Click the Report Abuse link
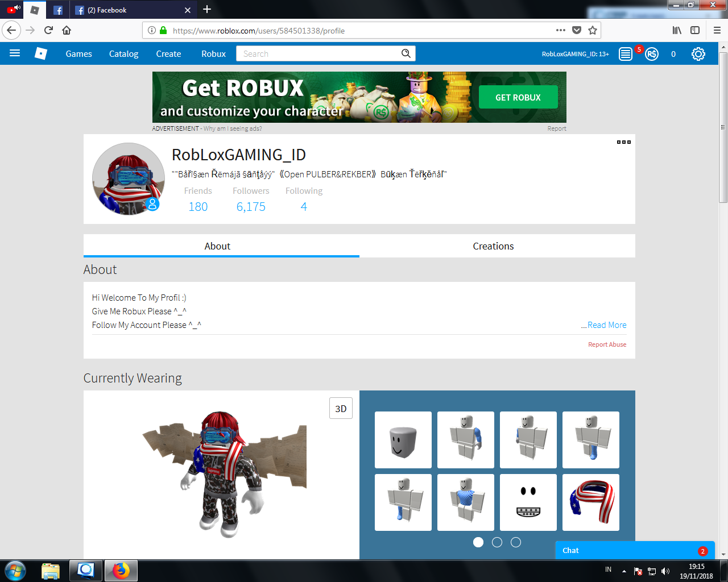Viewport: 728px width, 582px height. click(x=607, y=344)
